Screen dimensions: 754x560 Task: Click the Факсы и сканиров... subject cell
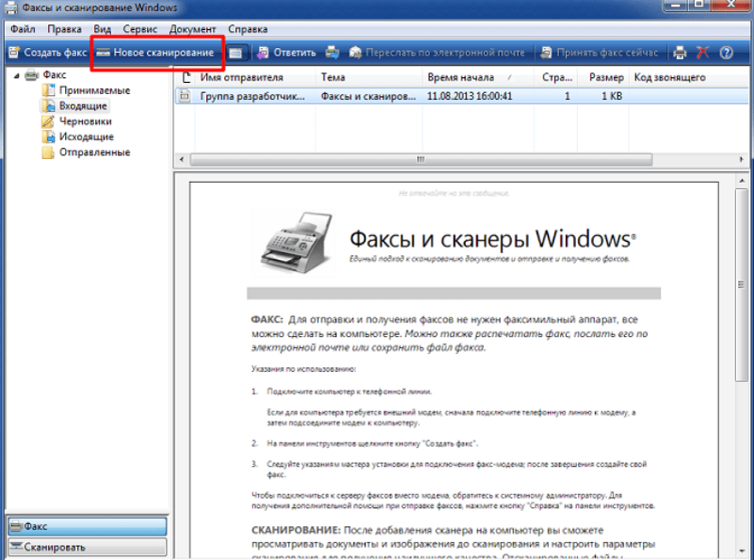[x=368, y=96]
